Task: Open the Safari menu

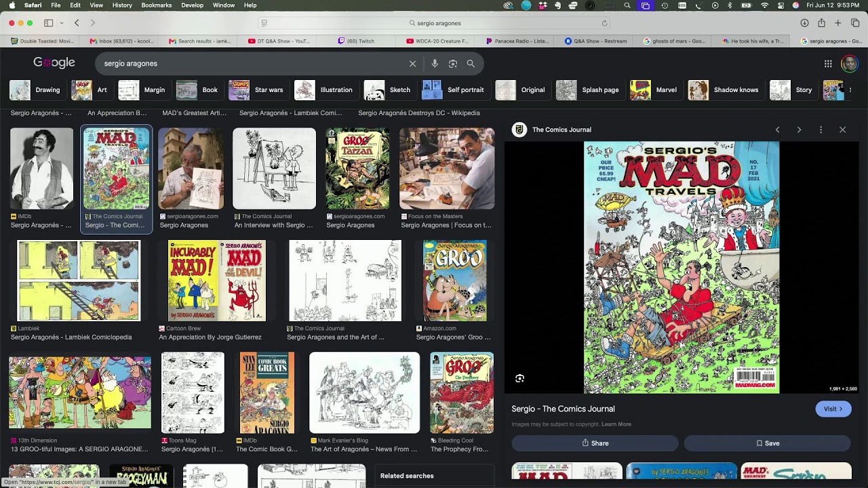Action: coord(33,5)
